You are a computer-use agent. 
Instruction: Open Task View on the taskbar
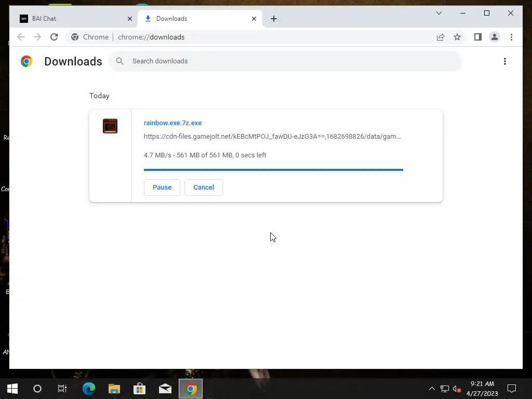62,389
